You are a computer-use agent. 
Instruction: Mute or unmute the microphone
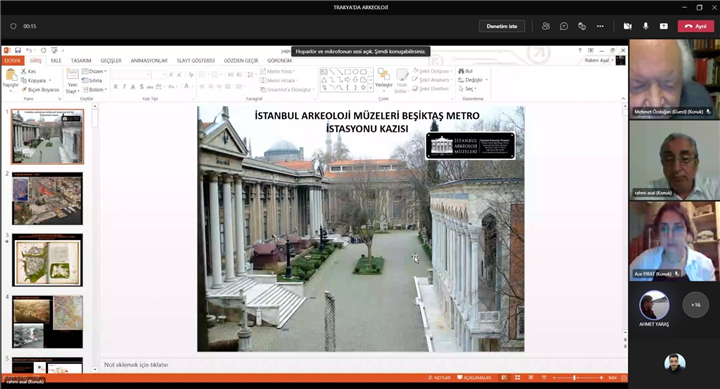pos(646,26)
